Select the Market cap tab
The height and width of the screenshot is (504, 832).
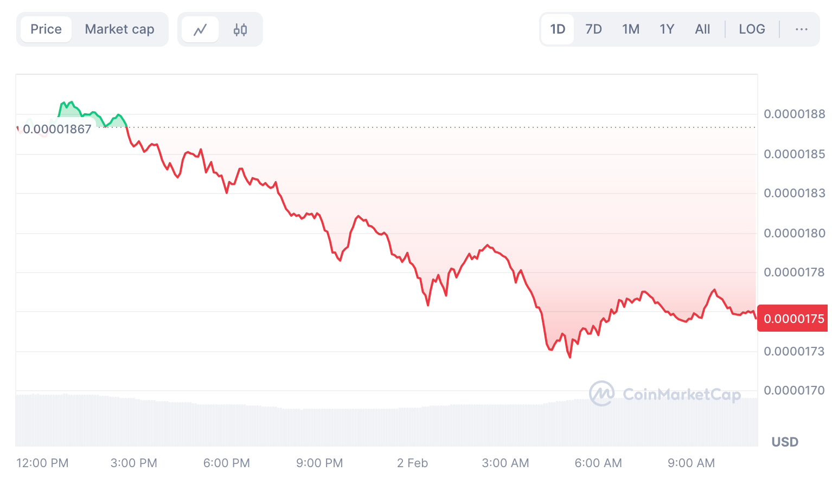[119, 29]
